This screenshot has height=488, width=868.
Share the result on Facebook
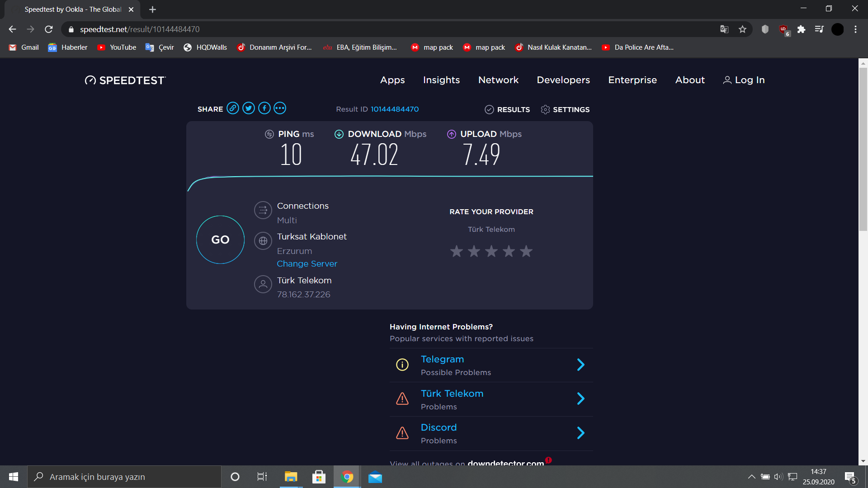pos(264,108)
